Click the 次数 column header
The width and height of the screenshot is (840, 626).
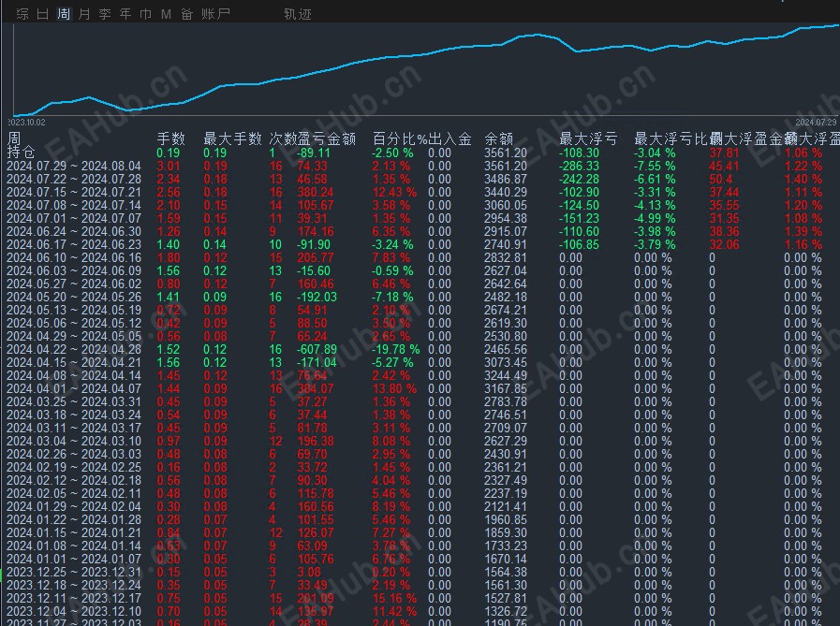(x=283, y=139)
